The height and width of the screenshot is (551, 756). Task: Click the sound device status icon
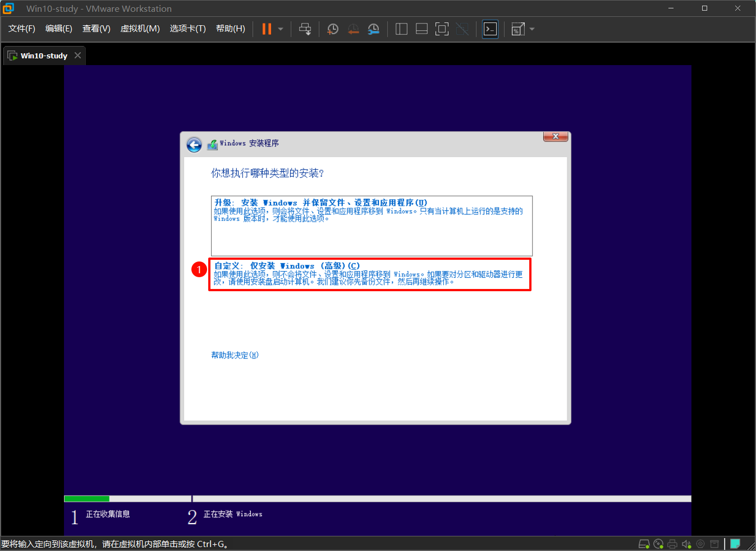pos(686,543)
